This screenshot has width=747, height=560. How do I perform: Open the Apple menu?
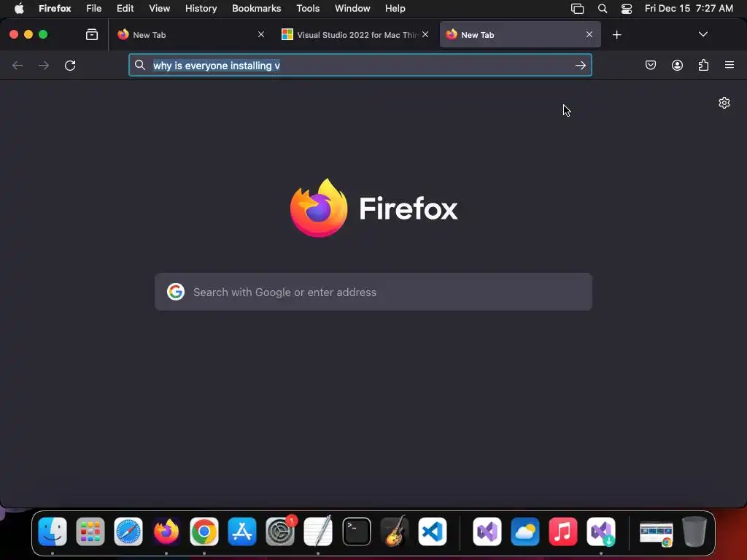click(19, 8)
